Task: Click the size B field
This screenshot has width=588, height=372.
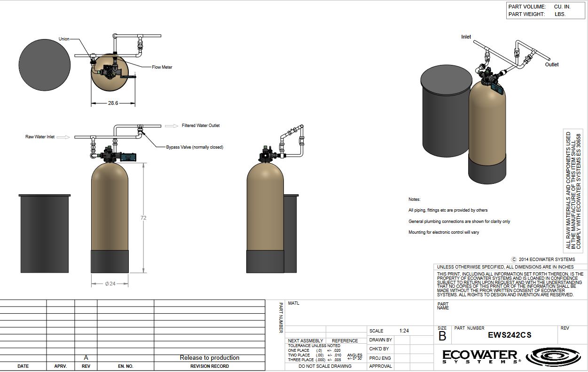Action: click(x=442, y=336)
